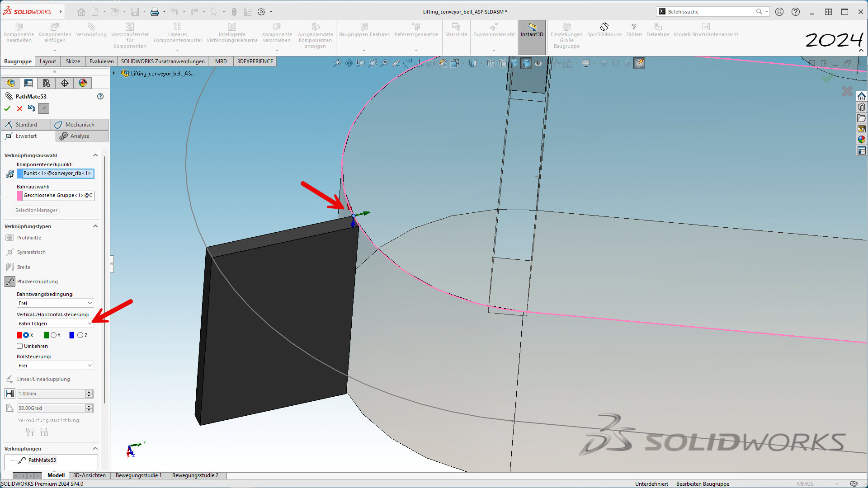Image resolution: width=868 pixels, height=488 pixels.
Task: Select shaded with edges display style
Action: [x=526, y=63]
